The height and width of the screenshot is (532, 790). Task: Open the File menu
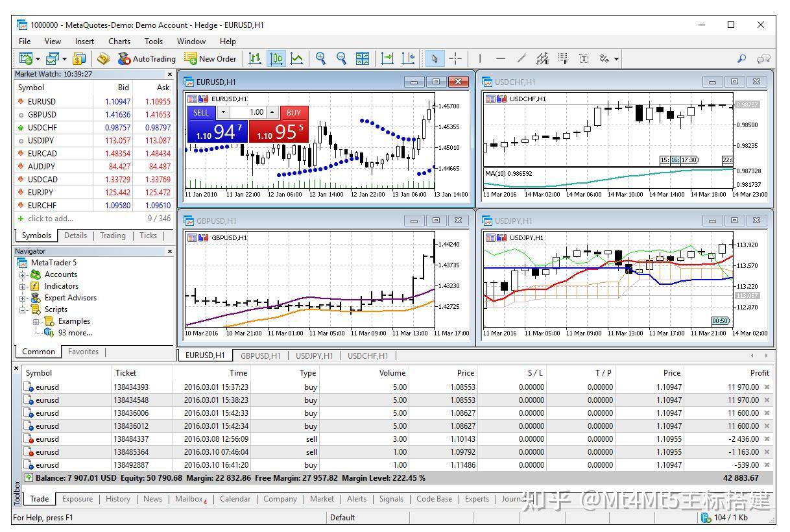coord(25,41)
